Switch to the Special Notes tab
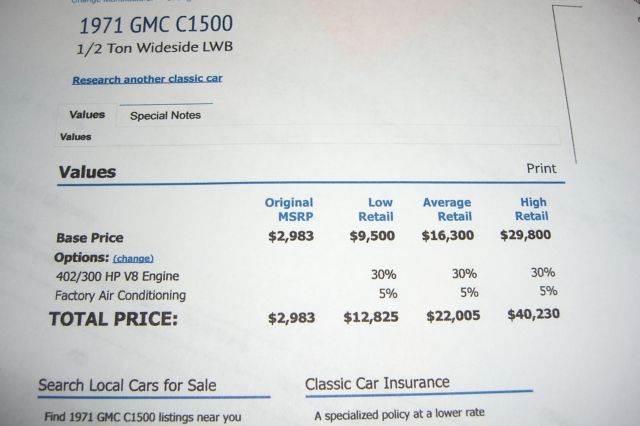This screenshot has width=640, height=426. point(165,115)
